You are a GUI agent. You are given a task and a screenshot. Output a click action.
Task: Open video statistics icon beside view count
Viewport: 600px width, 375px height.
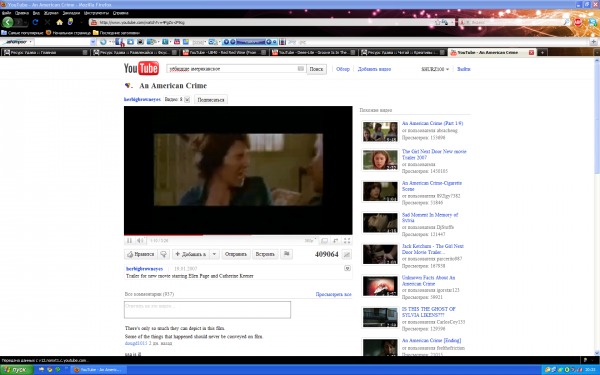pyautogui.click(x=346, y=254)
